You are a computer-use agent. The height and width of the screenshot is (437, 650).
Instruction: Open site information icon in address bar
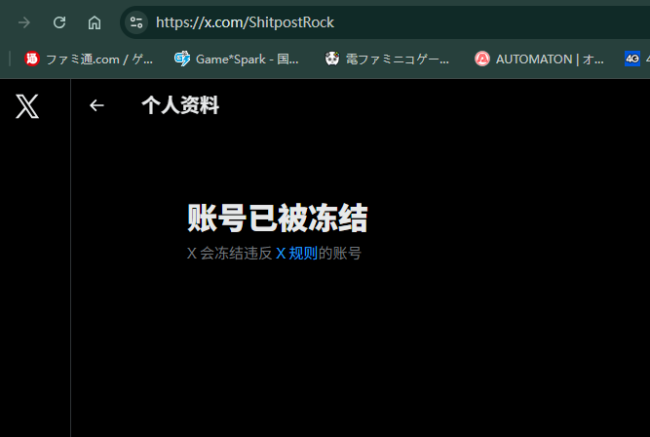[136, 22]
